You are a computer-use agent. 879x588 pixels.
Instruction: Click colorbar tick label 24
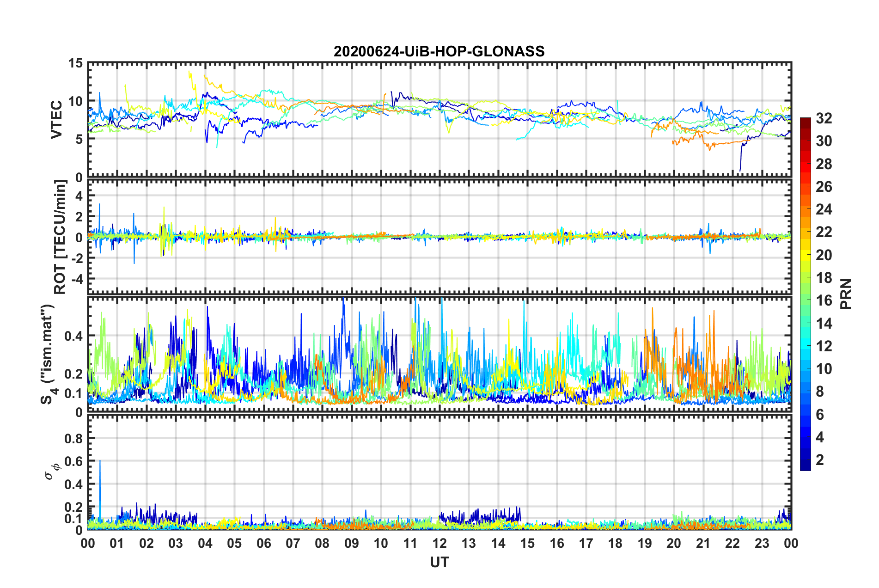(x=824, y=209)
